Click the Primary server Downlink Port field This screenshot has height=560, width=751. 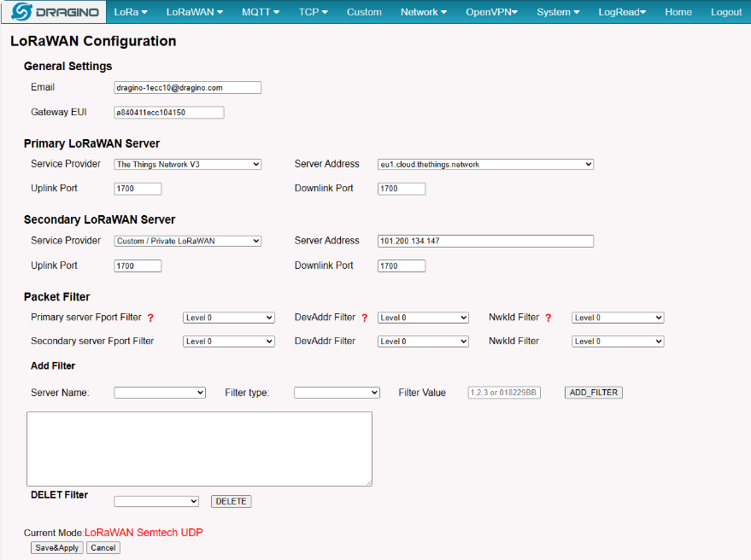pyautogui.click(x=402, y=189)
